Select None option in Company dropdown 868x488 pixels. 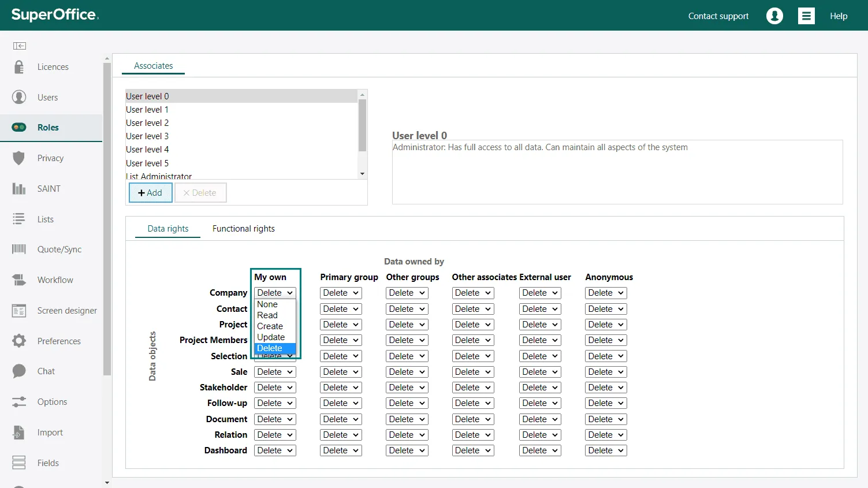pyautogui.click(x=267, y=304)
